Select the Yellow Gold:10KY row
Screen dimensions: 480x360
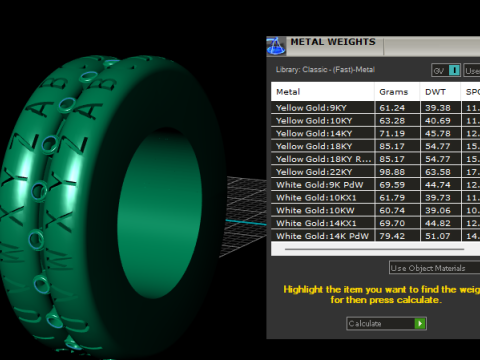376,120
